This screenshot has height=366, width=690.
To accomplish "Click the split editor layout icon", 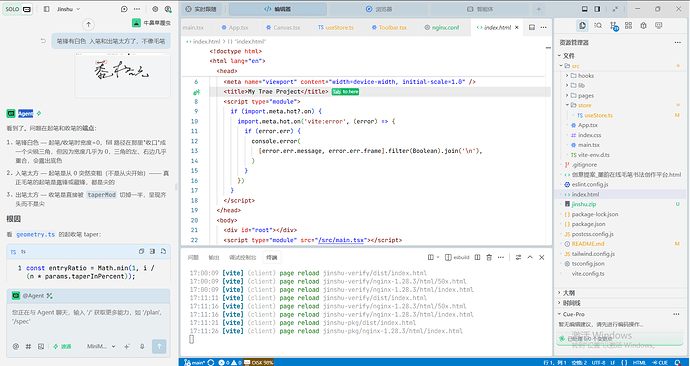I will [x=532, y=27].
